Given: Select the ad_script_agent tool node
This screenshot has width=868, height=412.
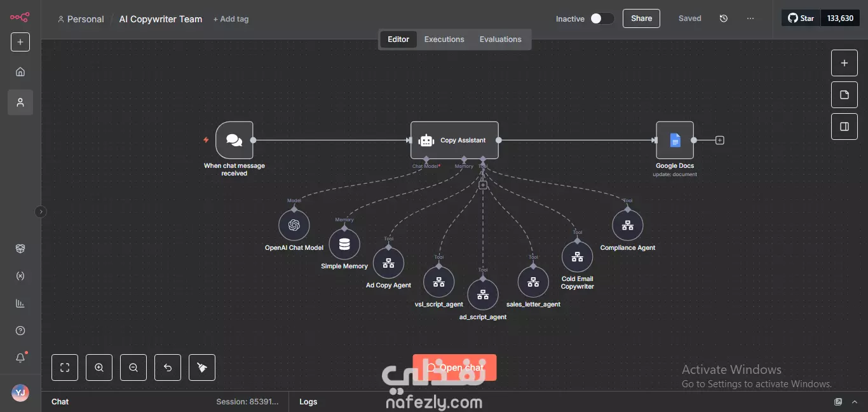Looking at the screenshot, I should 483,294.
